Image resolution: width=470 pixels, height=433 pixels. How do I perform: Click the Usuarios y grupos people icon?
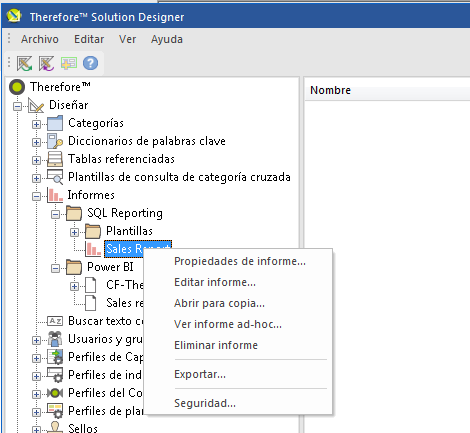pyautogui.click(x=55, y=339)
